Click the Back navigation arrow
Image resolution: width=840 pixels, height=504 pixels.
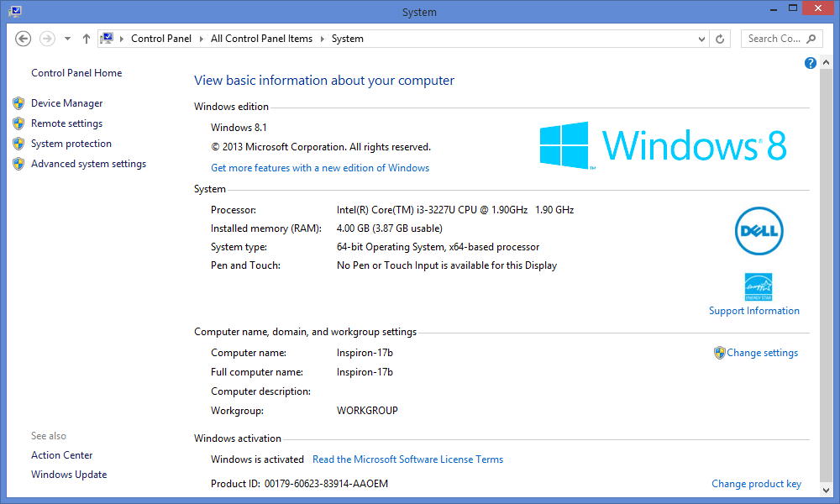coord(24,39)
